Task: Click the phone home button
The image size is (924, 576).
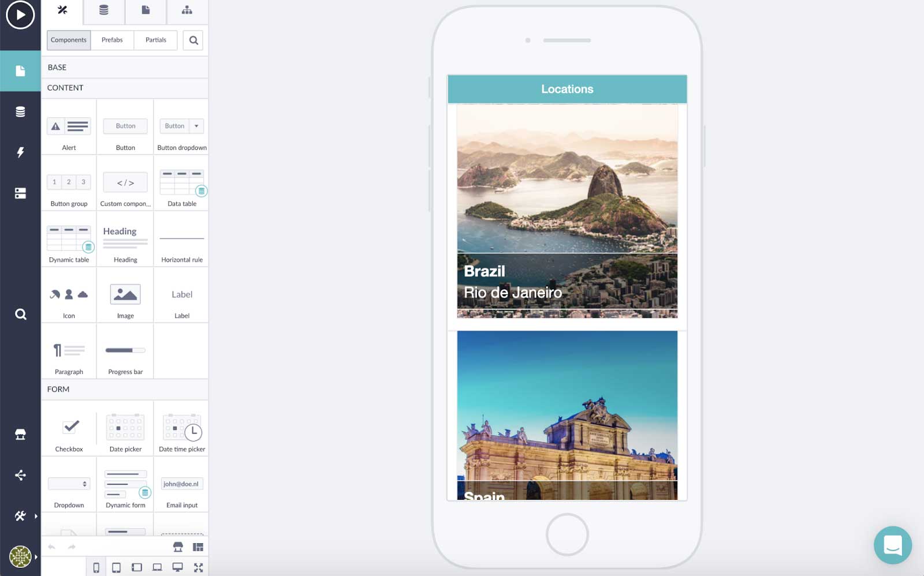Action: pos(567,534)
